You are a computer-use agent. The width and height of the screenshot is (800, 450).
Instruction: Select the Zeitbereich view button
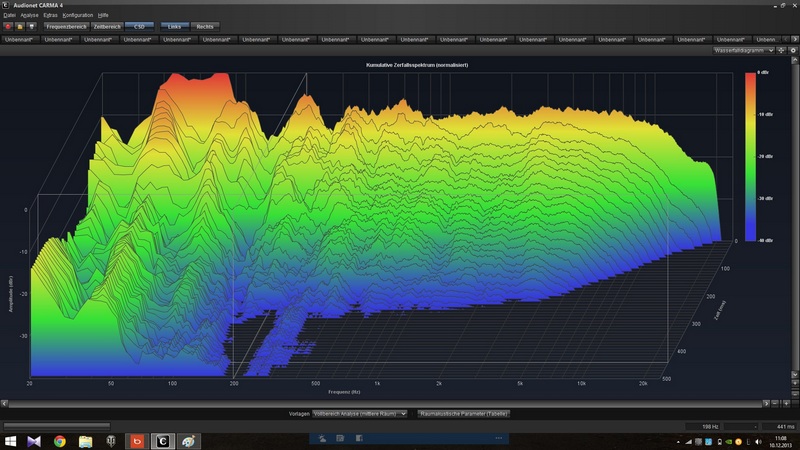(108, 26)
